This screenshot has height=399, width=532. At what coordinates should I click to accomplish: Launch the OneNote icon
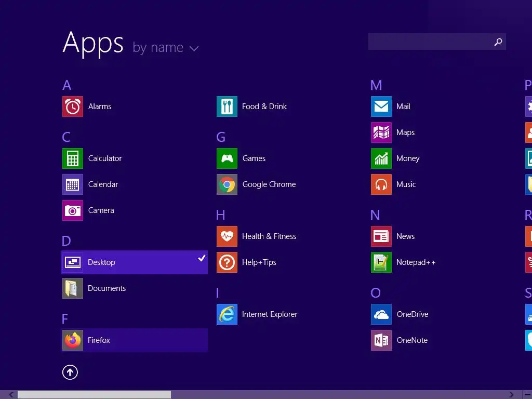[381, 340]
